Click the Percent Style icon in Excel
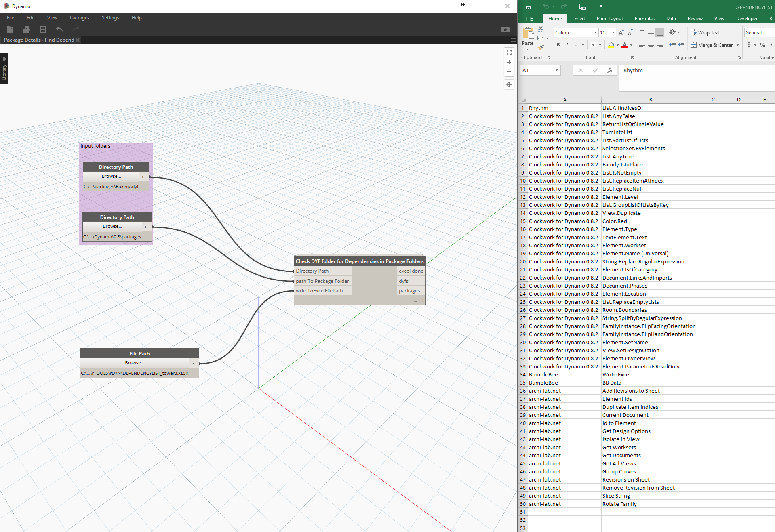 click(x=762, y=45)
